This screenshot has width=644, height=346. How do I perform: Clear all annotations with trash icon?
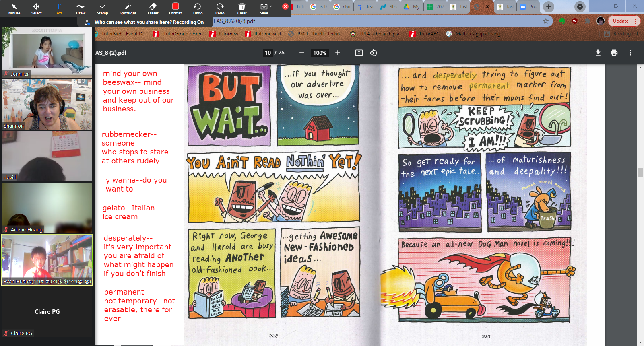[x=242, y=9]
